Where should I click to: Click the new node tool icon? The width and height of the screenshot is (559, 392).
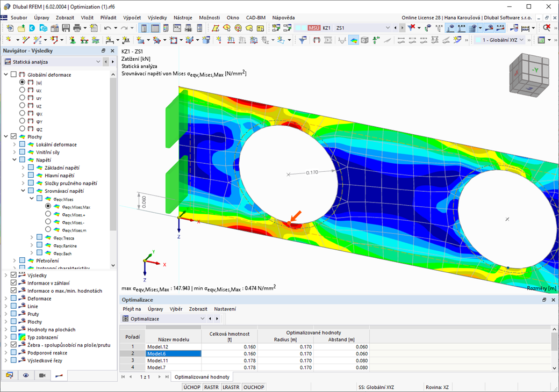tap(9, 40)
